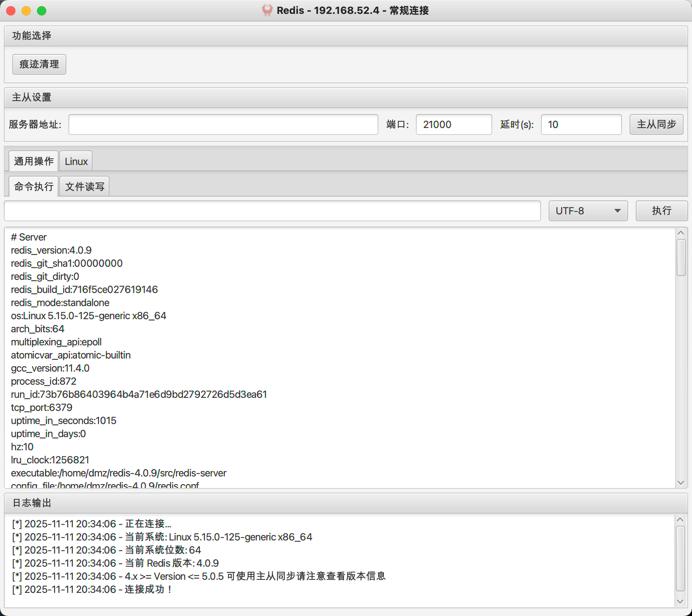Viewport: 692px width, 616px height.
Task: Click the process_id:872 line
Action: 44,381
